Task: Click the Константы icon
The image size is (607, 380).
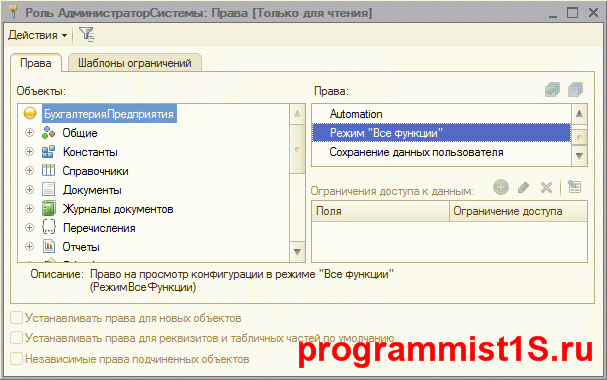Action: tap(48, 152)
